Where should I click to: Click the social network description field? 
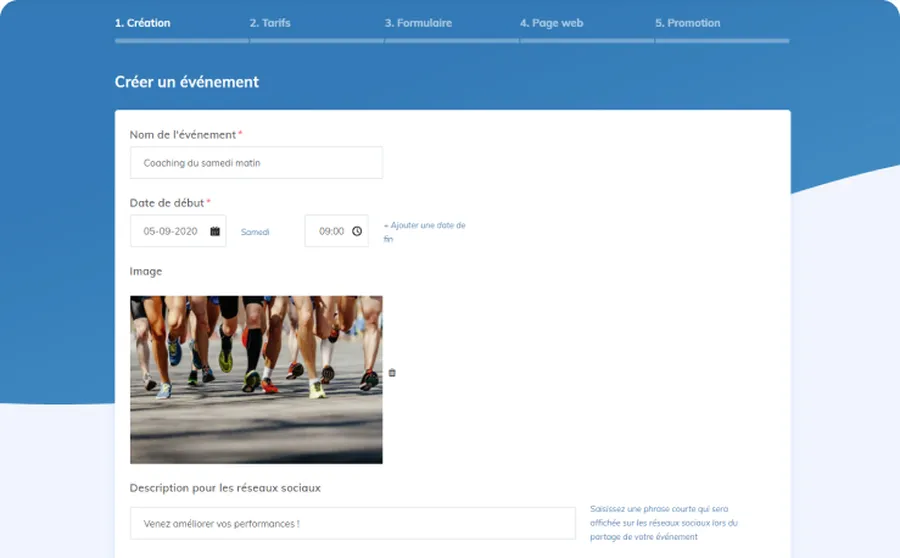click(x=352, y=523)
